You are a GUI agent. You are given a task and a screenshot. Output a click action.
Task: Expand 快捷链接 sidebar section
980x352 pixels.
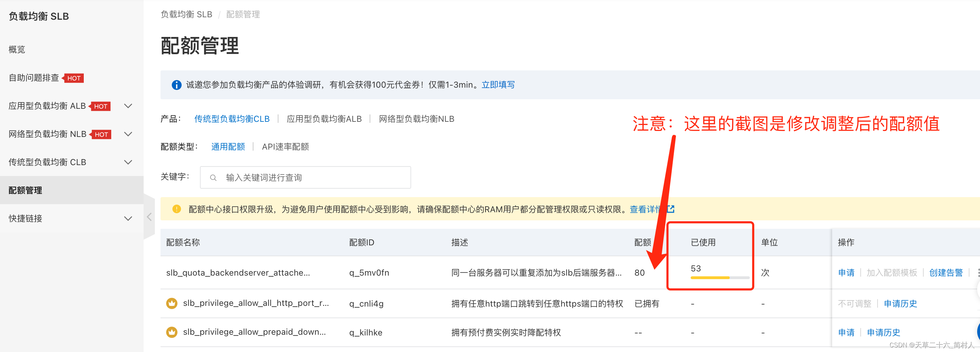click(x=128, y=219)
